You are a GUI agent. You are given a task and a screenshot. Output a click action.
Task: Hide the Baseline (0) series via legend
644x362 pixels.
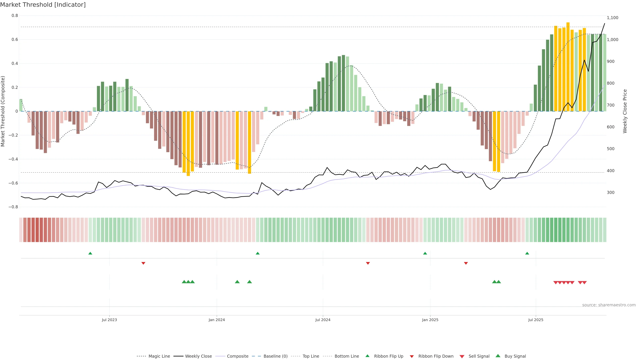[x=275, y=356]
